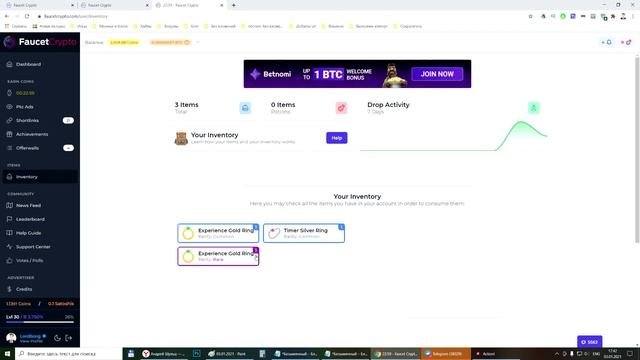
Task: Open the Dashboard page from sidebar
Action: (x=28, y=64)
